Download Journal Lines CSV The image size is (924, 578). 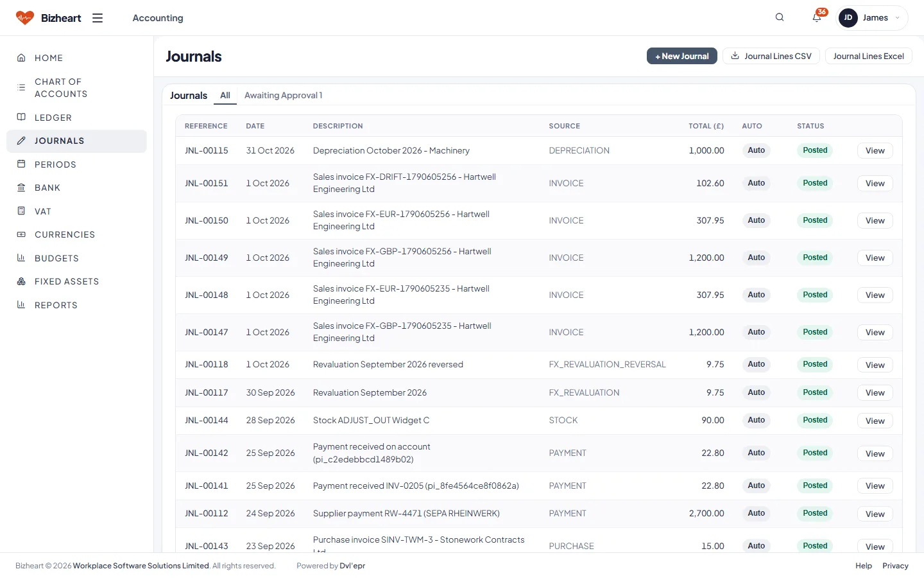click(771, 56)
